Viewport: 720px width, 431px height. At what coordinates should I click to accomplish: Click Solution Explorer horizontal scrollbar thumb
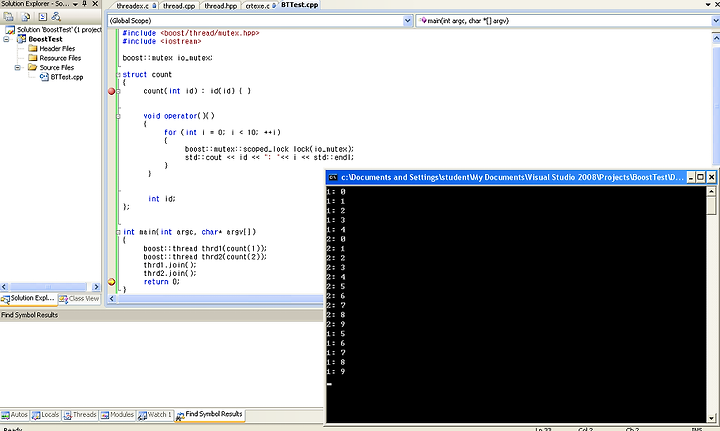(48, 287)
